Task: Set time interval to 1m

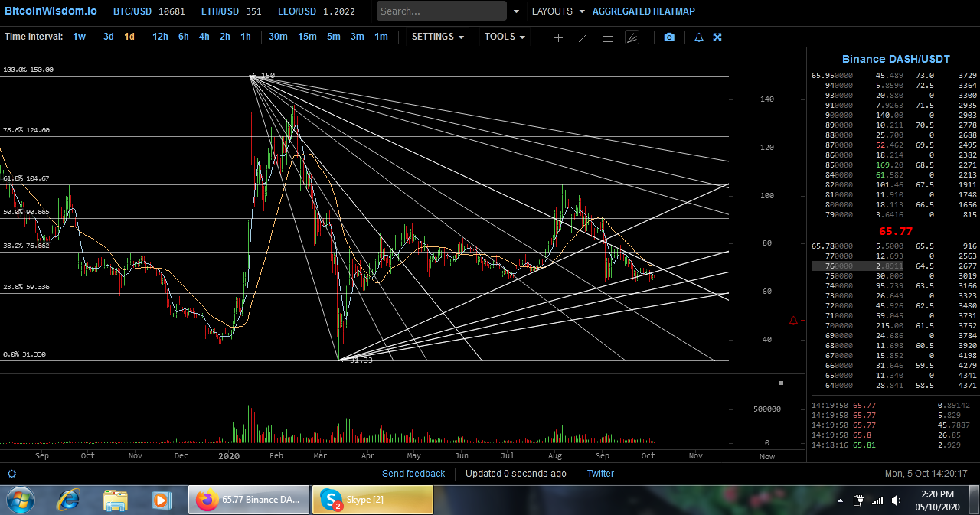Action: 381,37
